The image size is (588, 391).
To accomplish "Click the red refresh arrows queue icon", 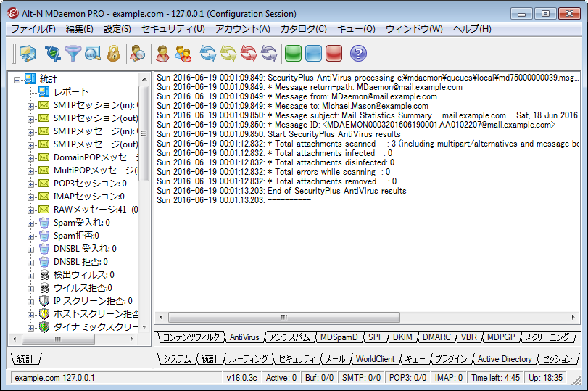I will (248, 53).
